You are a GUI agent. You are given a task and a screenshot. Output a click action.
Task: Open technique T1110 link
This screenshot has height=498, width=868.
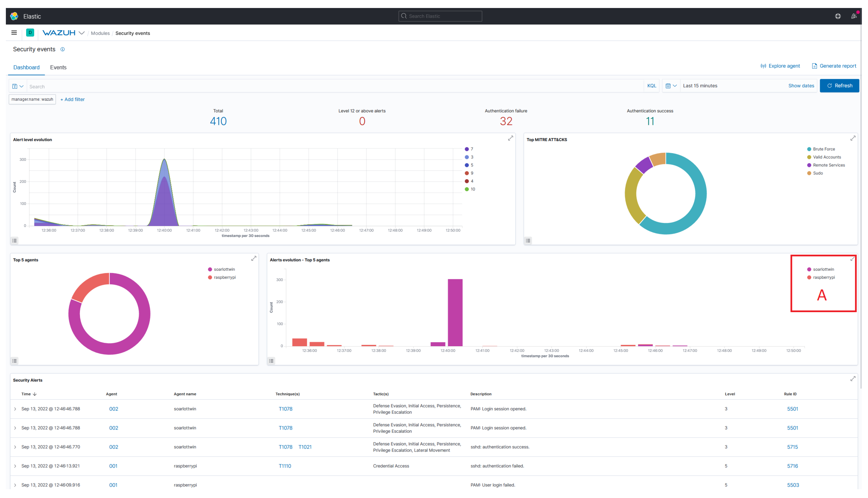[284, 466]
